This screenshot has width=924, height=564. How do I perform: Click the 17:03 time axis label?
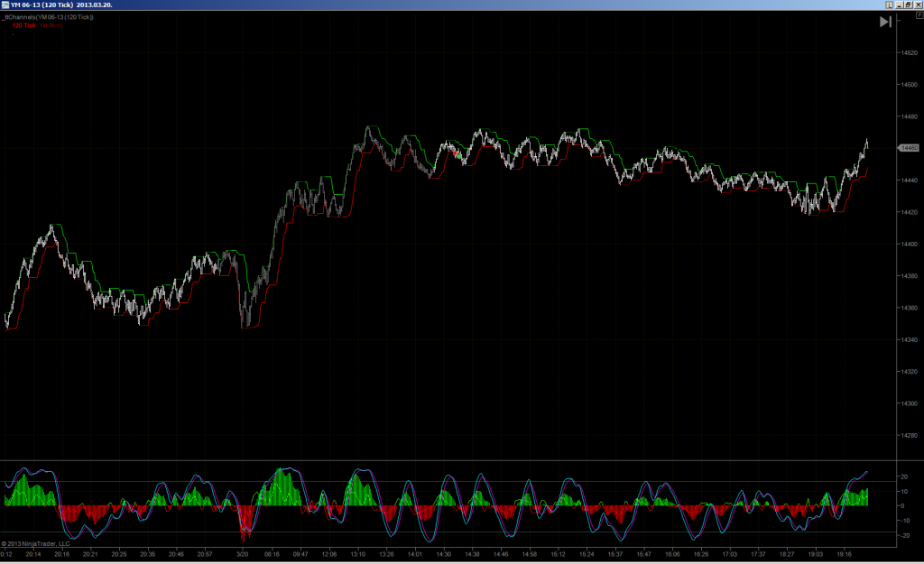click(729, 554)
